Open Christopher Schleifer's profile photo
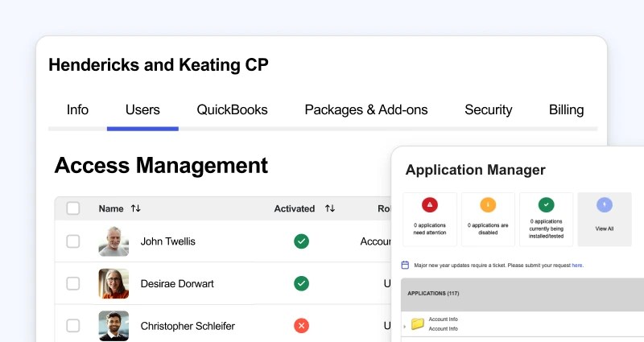644x342 pixels. point(114,326)
